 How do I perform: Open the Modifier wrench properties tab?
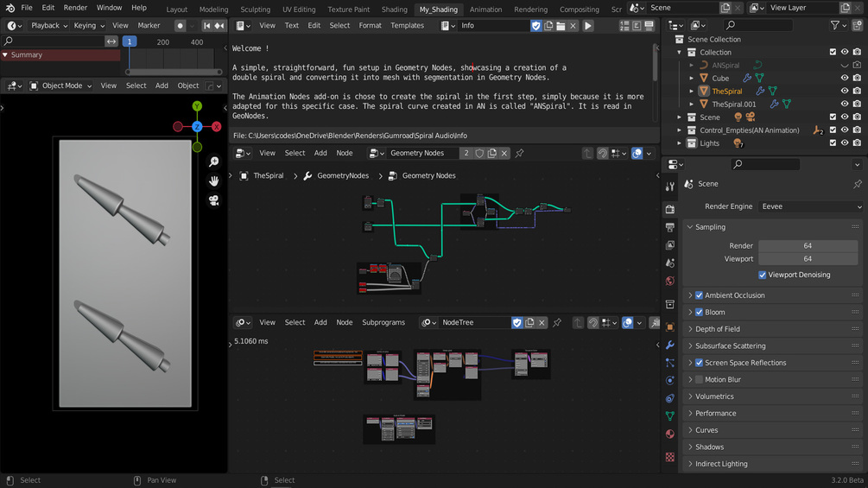pos(670,345)
